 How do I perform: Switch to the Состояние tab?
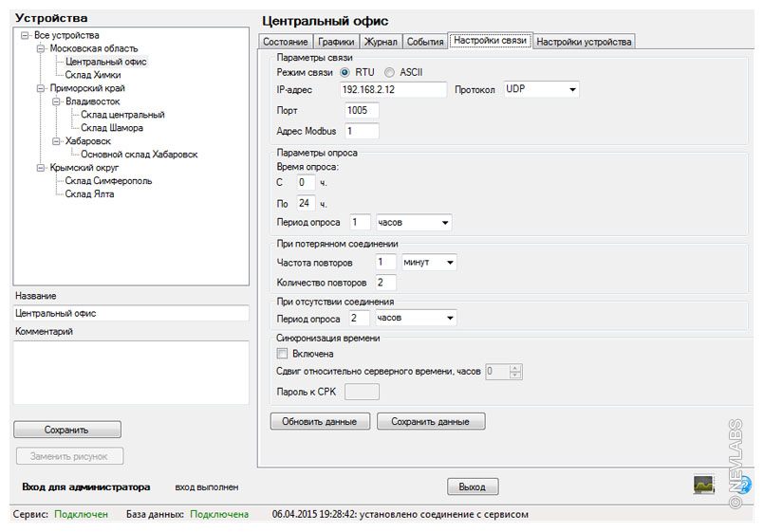tap(285, 42)
